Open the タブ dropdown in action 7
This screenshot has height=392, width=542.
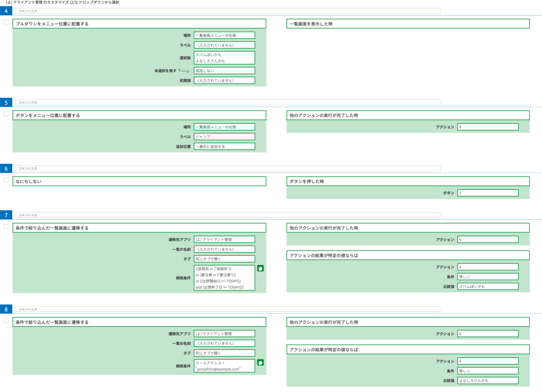224,259
